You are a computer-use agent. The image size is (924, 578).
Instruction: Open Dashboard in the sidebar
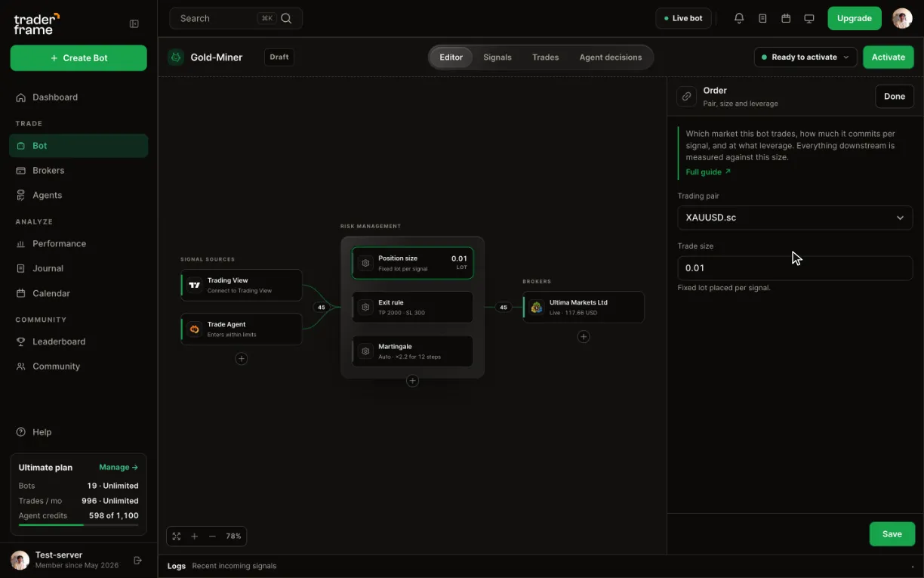(x=79, y=97)
